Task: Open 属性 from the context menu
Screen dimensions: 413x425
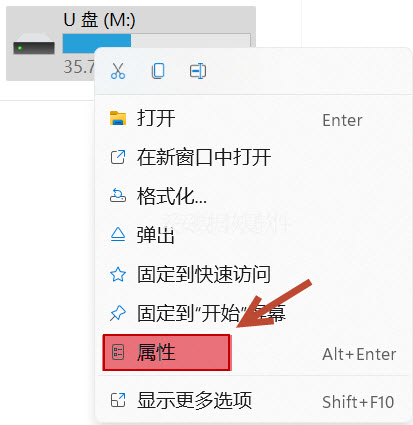Action: coord(253,353)
